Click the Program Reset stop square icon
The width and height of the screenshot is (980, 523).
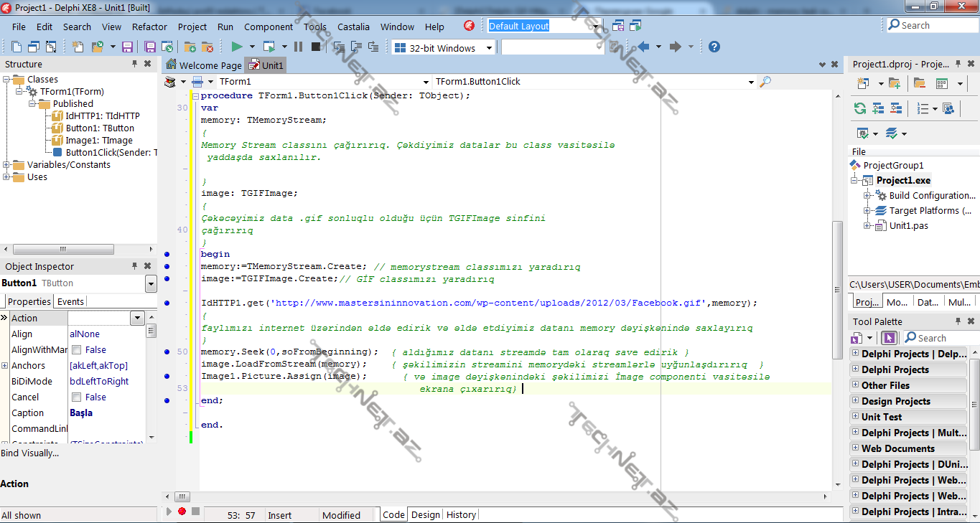point(316,47)
